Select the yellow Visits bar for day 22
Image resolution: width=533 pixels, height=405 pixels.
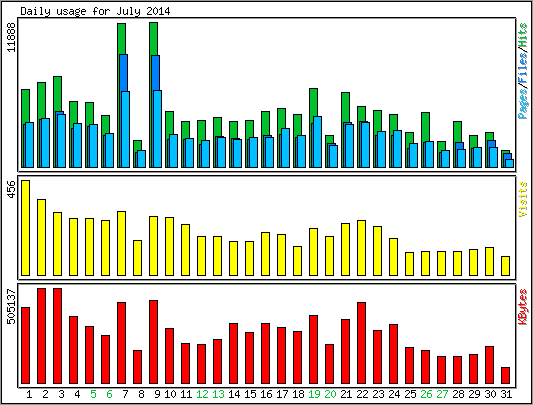tap(361, 248)
